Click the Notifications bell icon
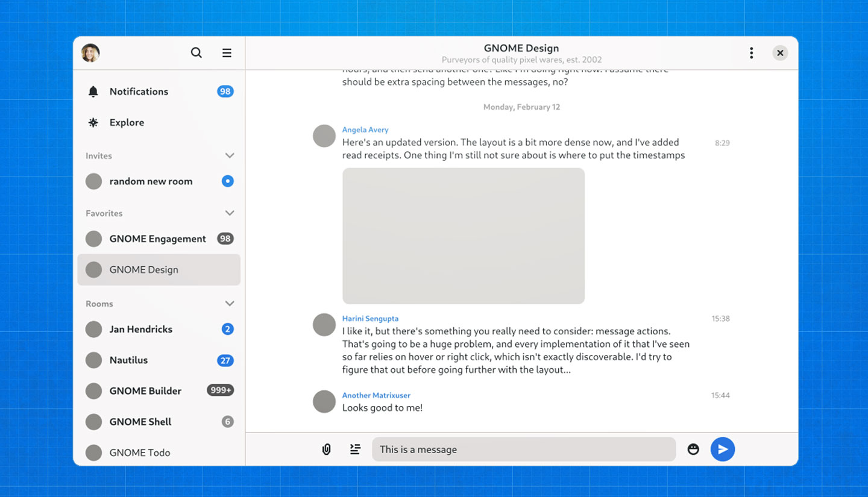This screenshot has height=497, width=868. point(93,91)
